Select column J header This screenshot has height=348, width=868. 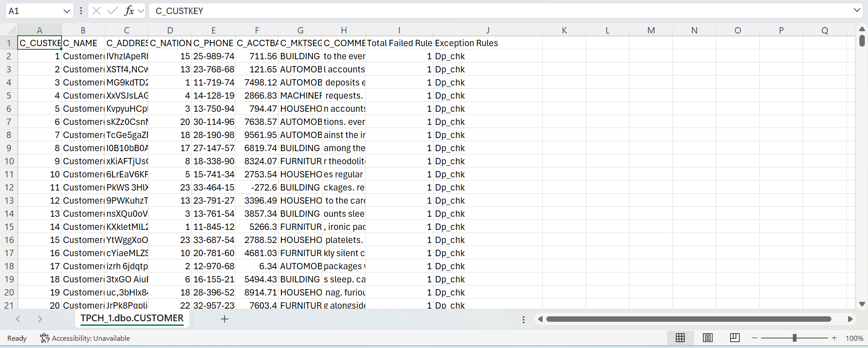tap(488, 30)
